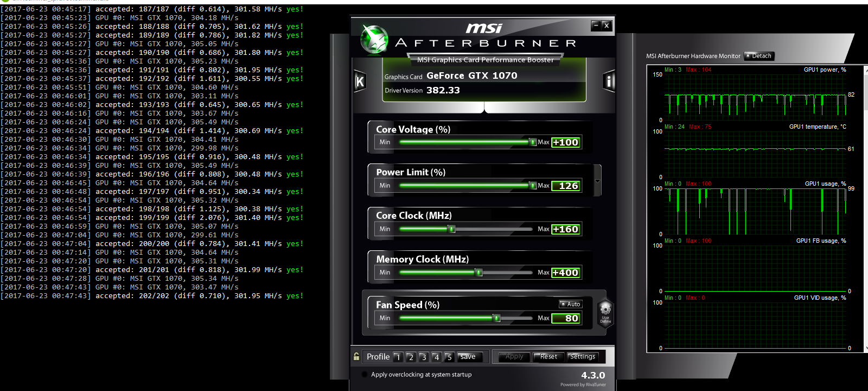This screenshot has width=868, height=391.
Task: Click the GPU1 FB usage graph
Action: point(755,268)
